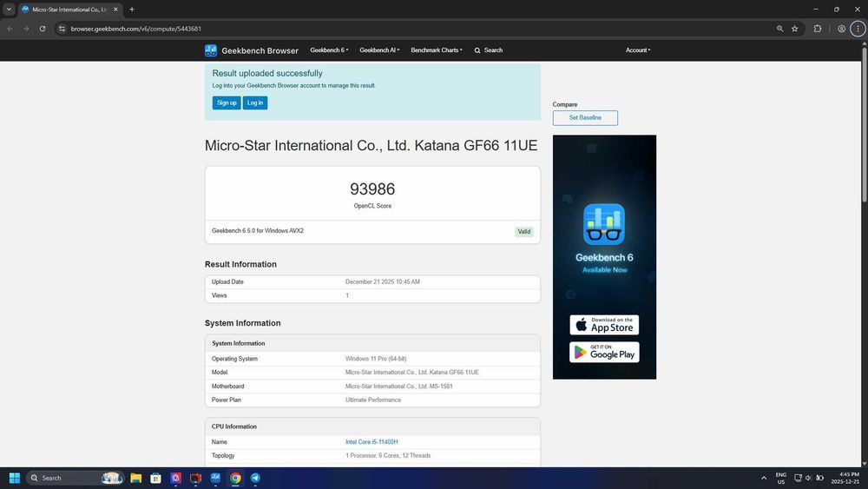Click the Get it on Google Play badge
868x489 pixels.
coord(604,353)
